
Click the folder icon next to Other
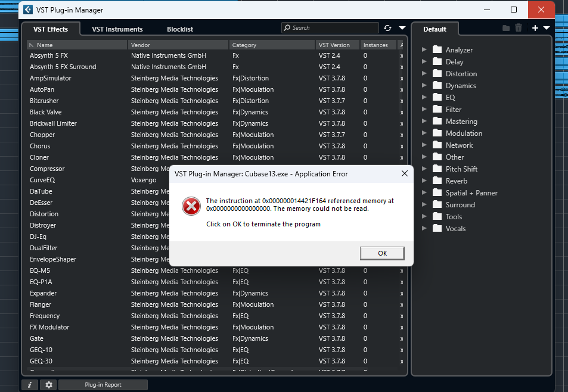coord(437,157)
